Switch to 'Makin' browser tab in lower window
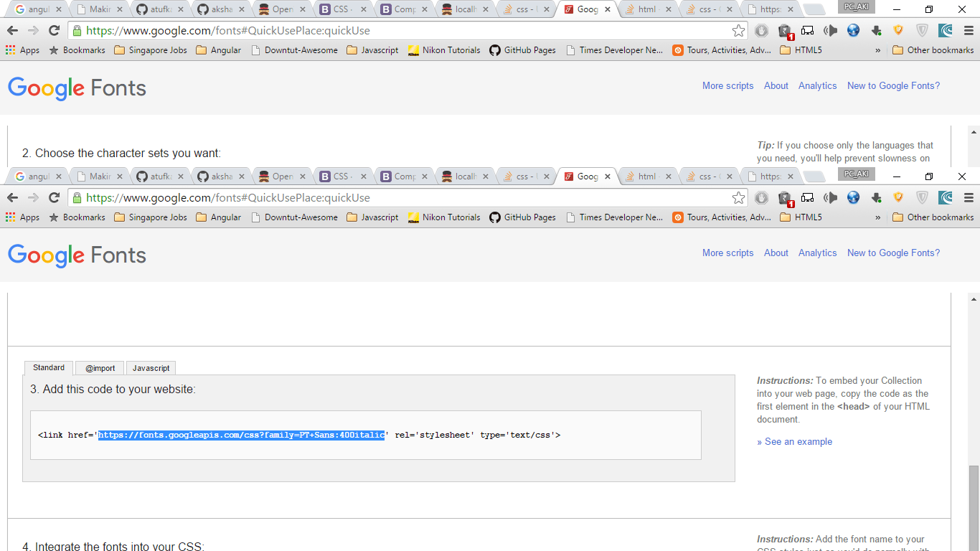This screenshot has height=551, width=980. [100, 176]
